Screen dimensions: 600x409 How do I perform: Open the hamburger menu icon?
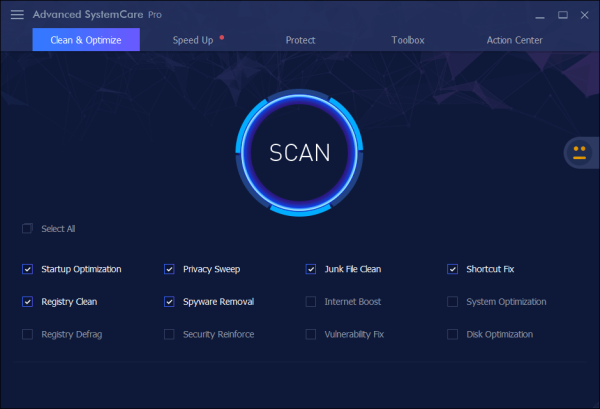click(17, 15)
